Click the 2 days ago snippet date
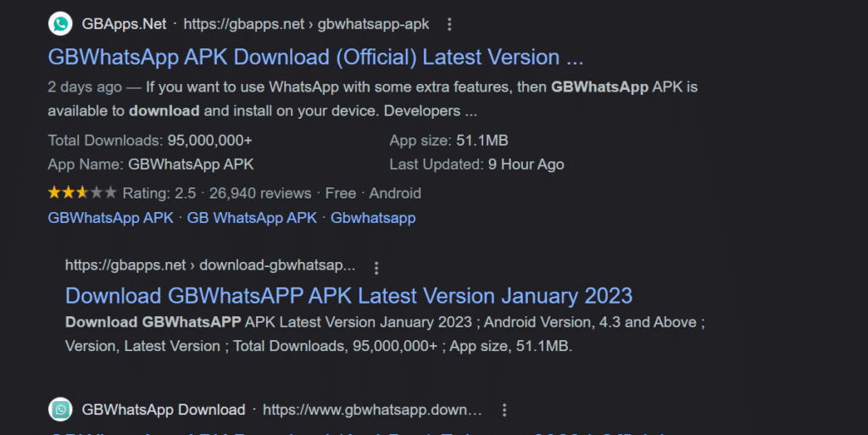868x435 pixels. pos(85,87)
